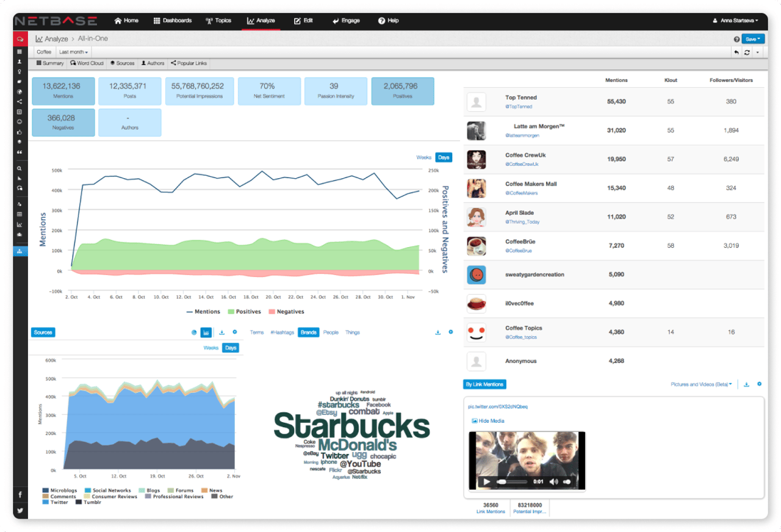
Task: Click the download icon above the sources chart
Action: coord(221,332)
